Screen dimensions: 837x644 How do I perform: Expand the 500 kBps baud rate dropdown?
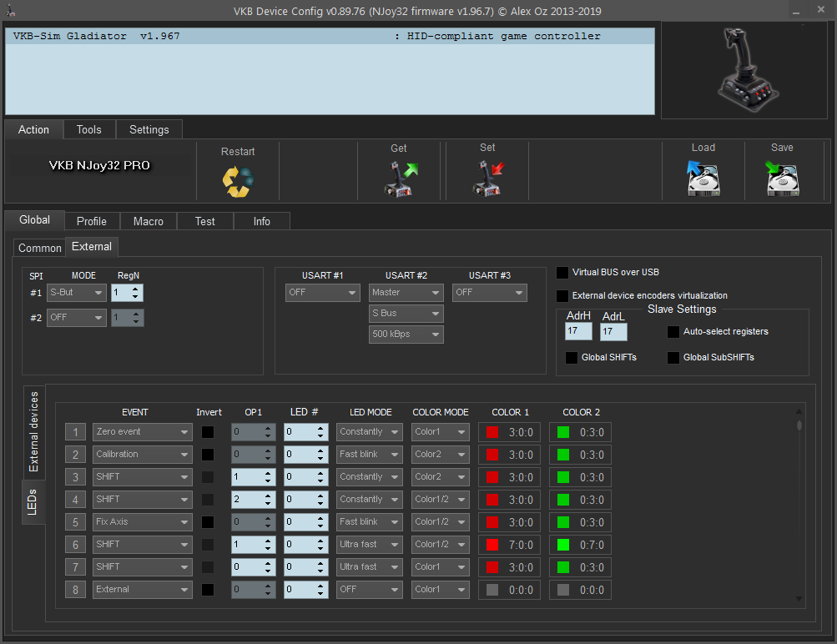(406, 335)
